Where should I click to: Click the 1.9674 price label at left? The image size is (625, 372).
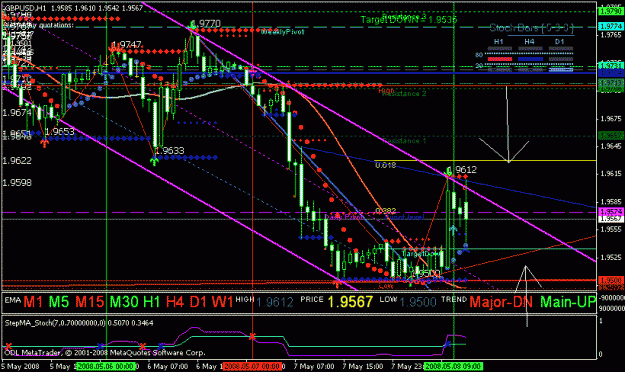point(17,113)
